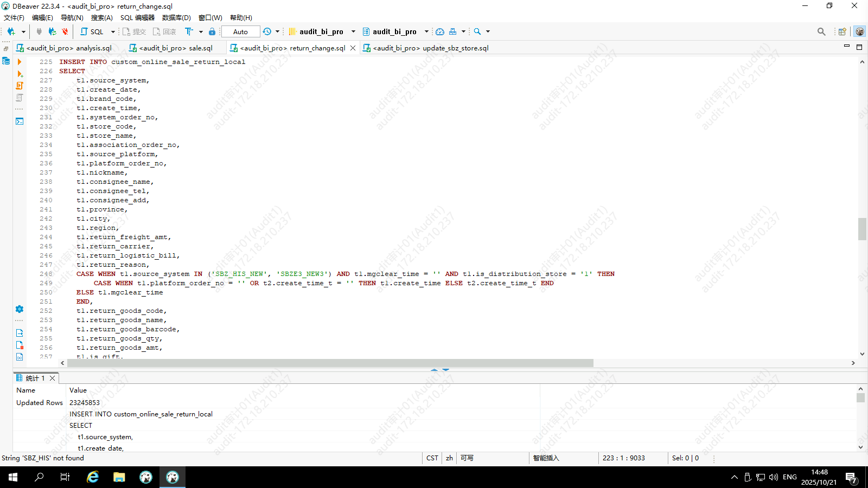
Task: Open the SQL 编辑器 menu
Action: click(x=137, y=17)
